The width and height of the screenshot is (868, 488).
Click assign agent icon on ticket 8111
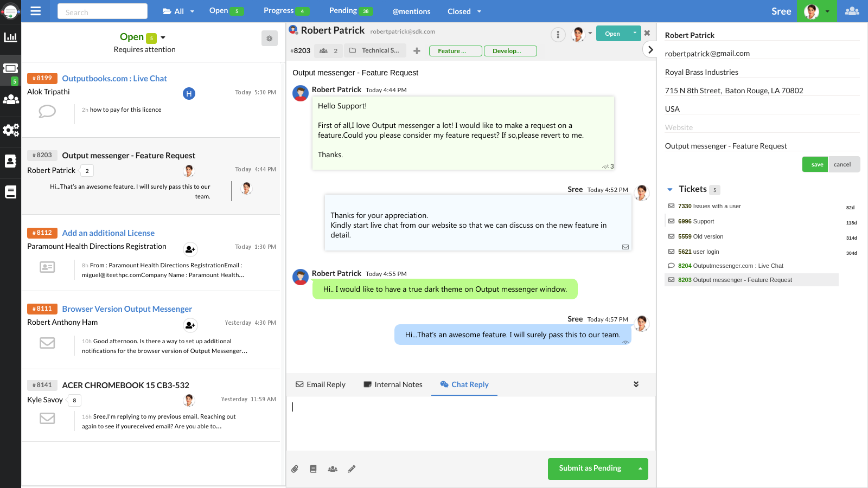(190, 325)
